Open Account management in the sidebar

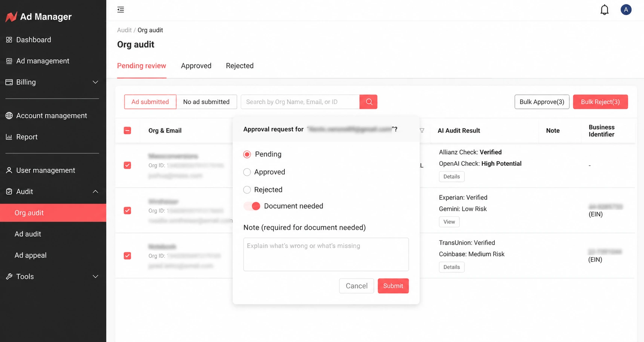[x=52, y=116]
